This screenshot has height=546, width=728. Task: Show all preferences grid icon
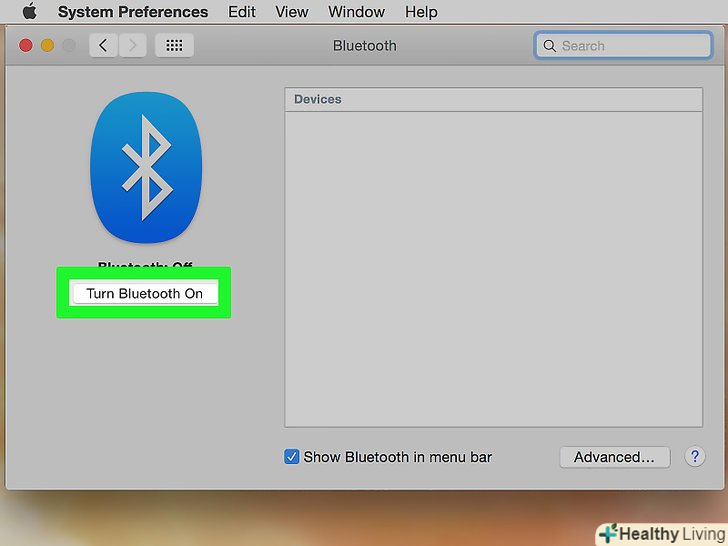[x=174, y=46]
